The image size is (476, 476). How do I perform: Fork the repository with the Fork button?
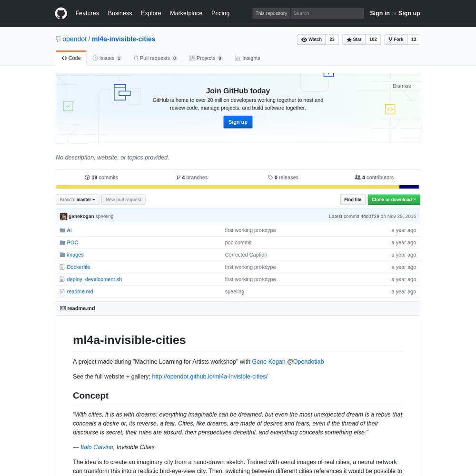click(x=396, y=40)
